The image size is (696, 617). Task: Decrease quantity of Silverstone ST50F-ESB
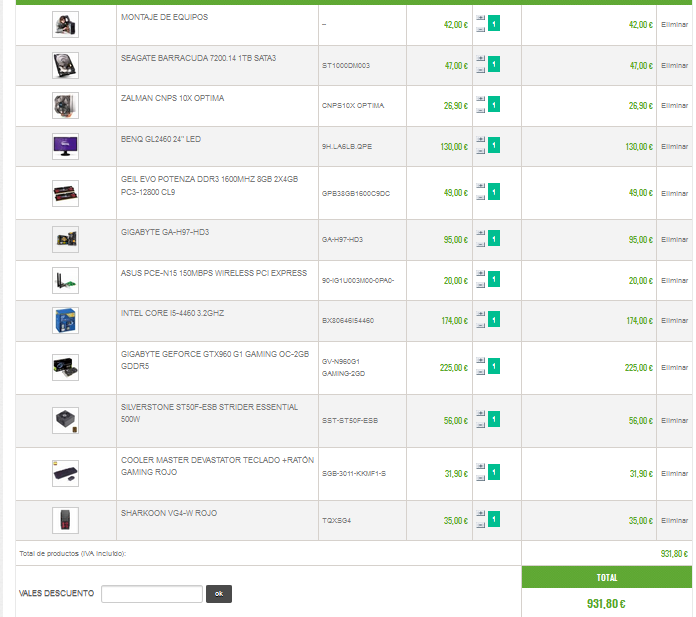pos(480,425)
